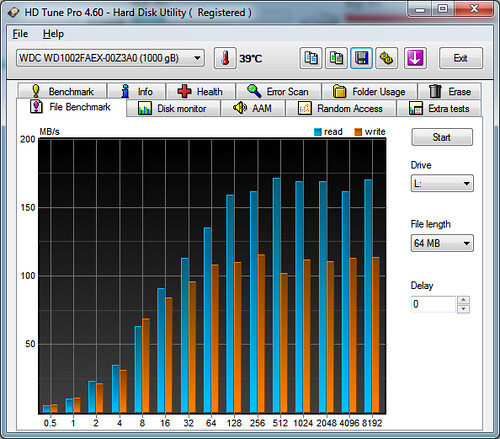Expand the WDC drive selection dropdown

tap(110, 58)
